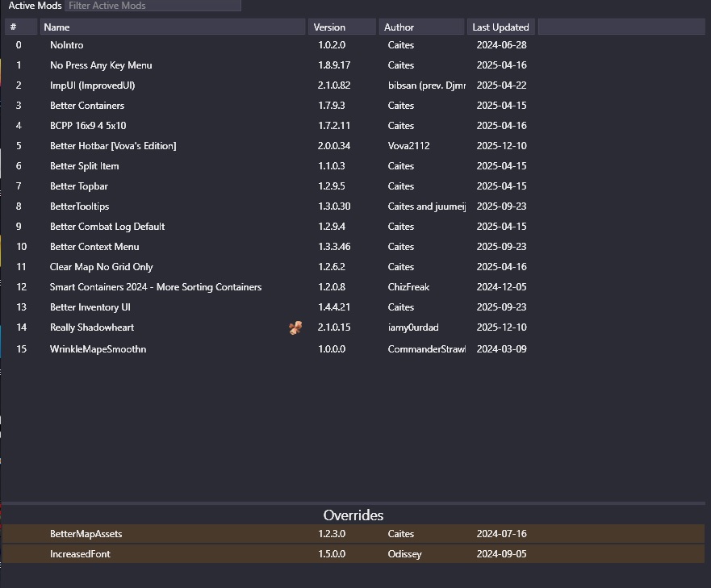Click author Vova2112
The height and width of the screenshot is (588, 711).
pos(408,145)
